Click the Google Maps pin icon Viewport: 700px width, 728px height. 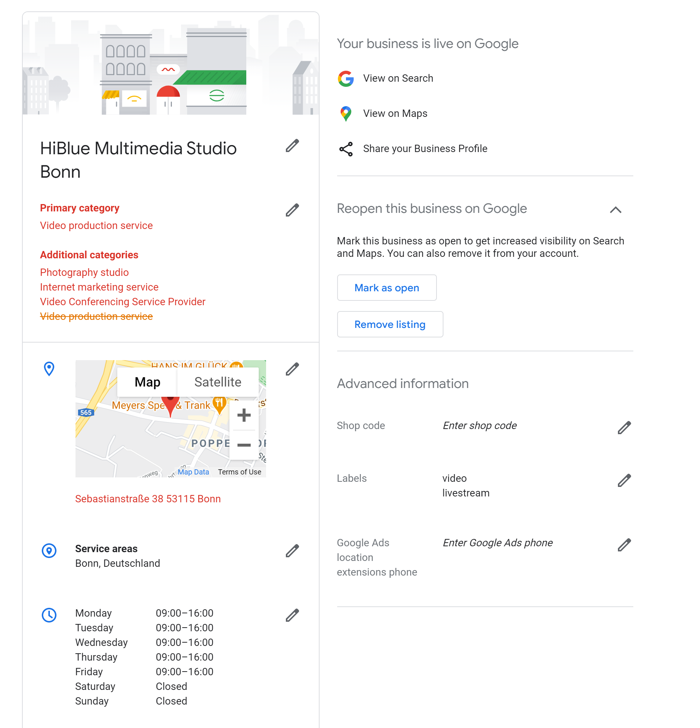(x=346, y=114)
